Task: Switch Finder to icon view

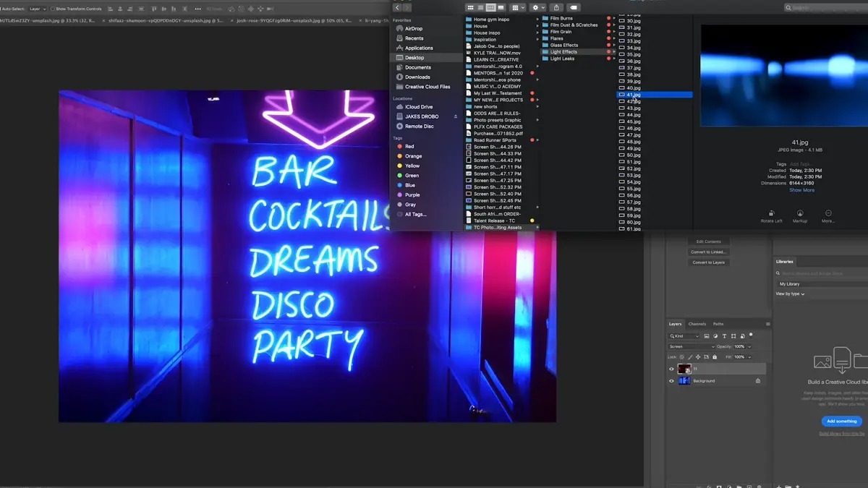Action: click(470, 7)
